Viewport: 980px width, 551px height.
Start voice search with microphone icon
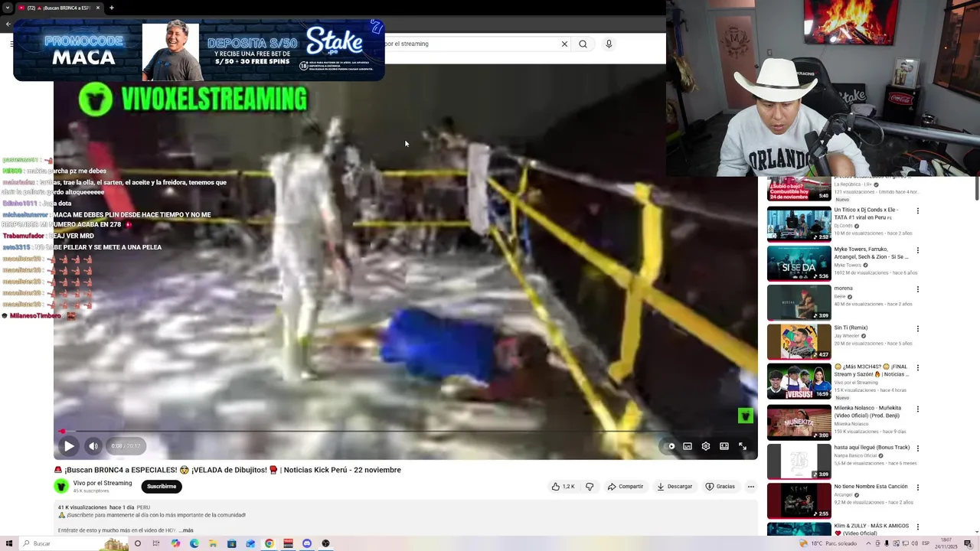pos(609,44)
